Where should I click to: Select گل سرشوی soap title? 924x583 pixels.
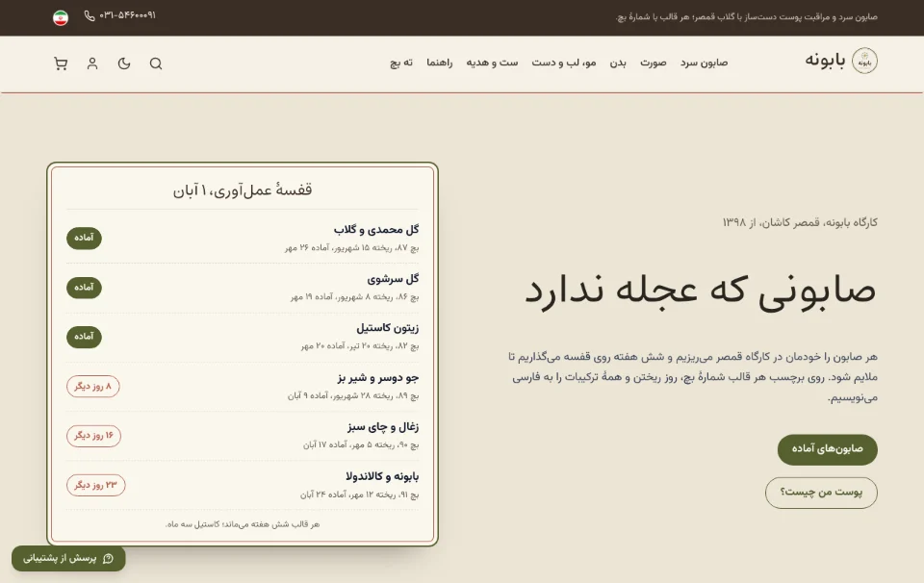[393, 279]
